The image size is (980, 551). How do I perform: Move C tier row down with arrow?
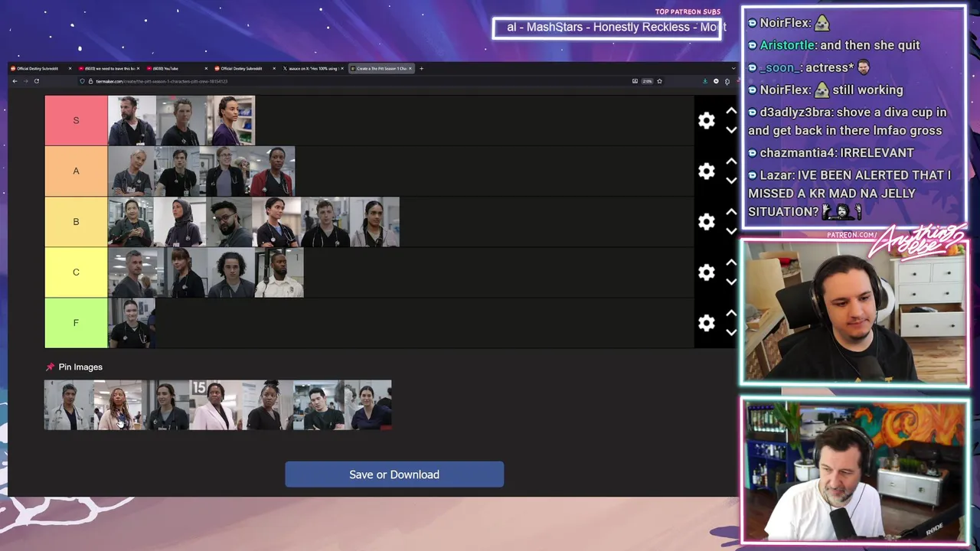pyautogui.click(x=731, y=282)
